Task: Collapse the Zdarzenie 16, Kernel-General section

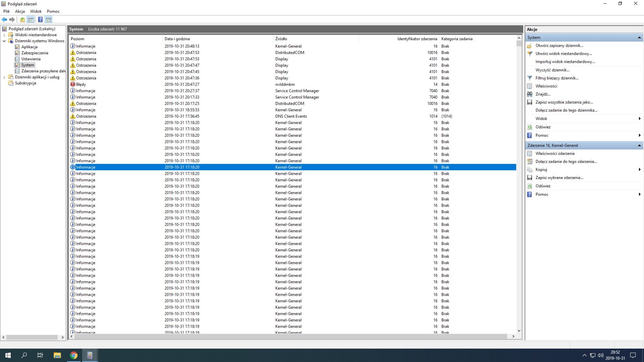Action: coord(639,146)
